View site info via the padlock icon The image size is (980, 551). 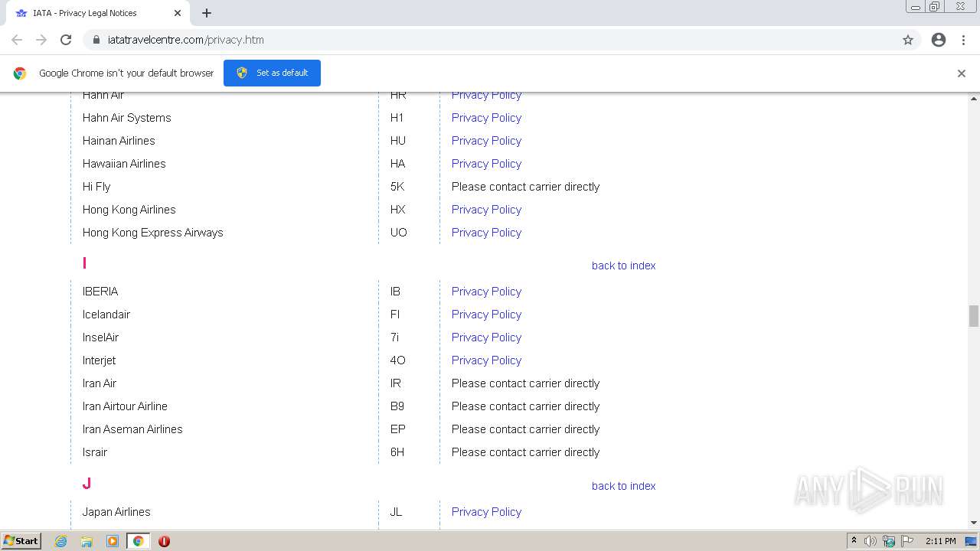[x=96, y=40]
